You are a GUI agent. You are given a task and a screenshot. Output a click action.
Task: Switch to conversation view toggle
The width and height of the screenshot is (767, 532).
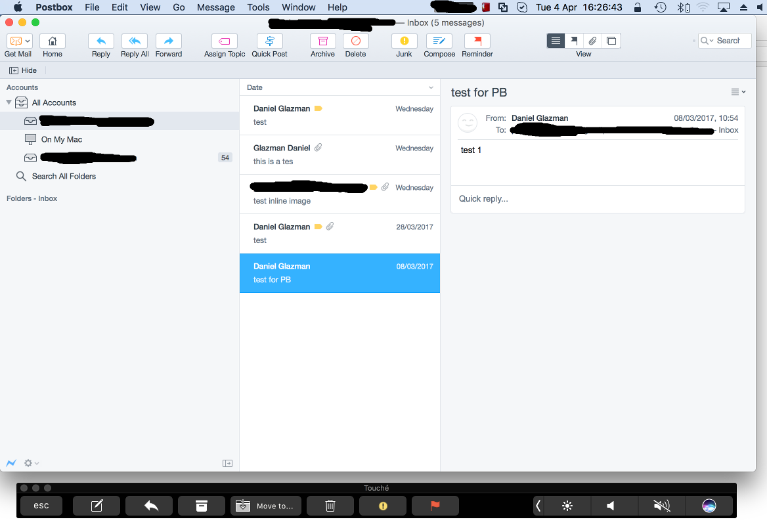coord(611,40)
